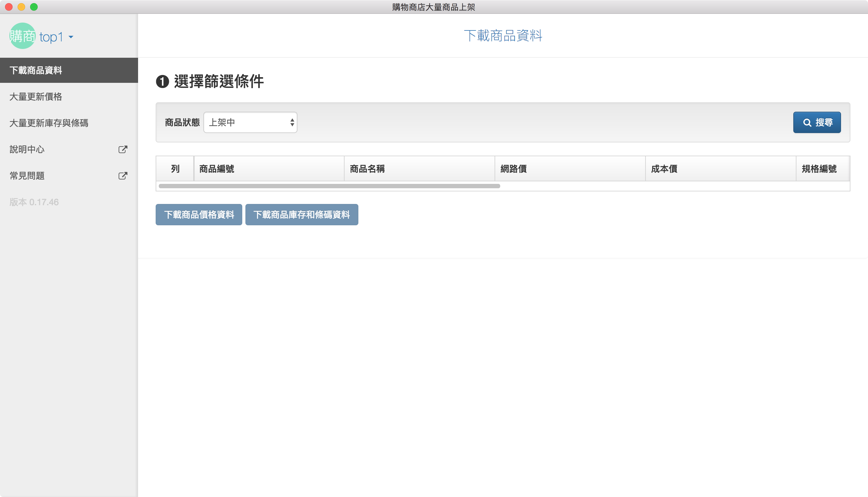Image resolution: width=868 pixels, height=497 pixels.
Task: Click the 成本價 column header
Action: [x=721, y=168]
